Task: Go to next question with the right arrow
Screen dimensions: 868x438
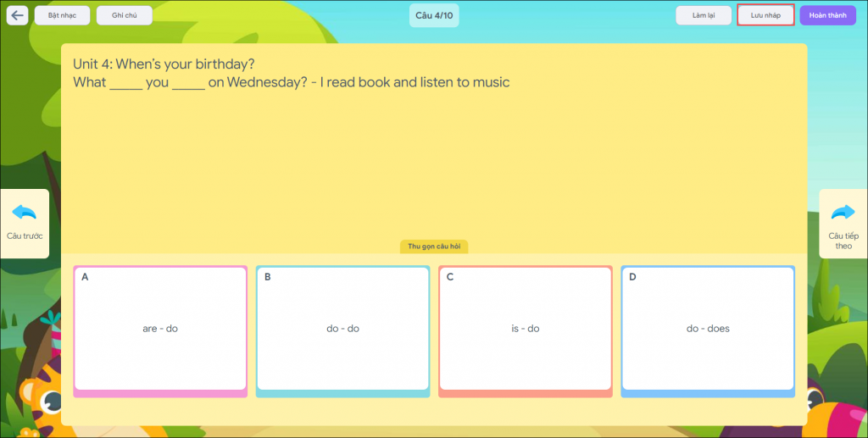Action: [843, 223]
